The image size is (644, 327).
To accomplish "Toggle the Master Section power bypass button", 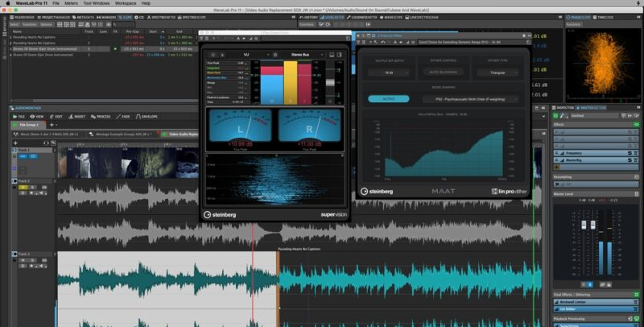I will click(555, 116).
